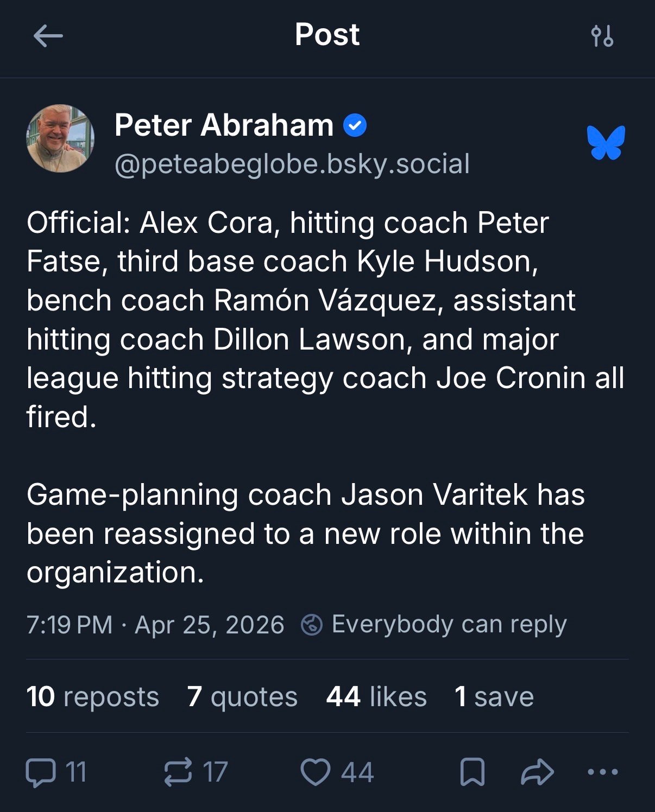
Task: View the 7 quotes list
Action: tap(242, 696)
